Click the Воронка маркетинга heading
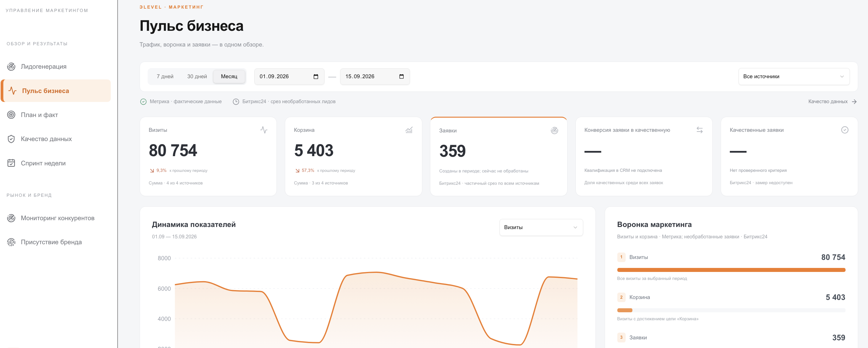This screenshot has width=868, height=348. coord(654,225)
